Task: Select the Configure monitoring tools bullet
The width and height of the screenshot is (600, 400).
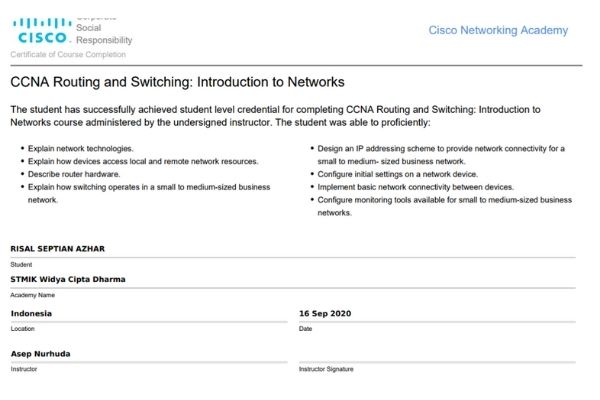Action: (x=445, y=206)
